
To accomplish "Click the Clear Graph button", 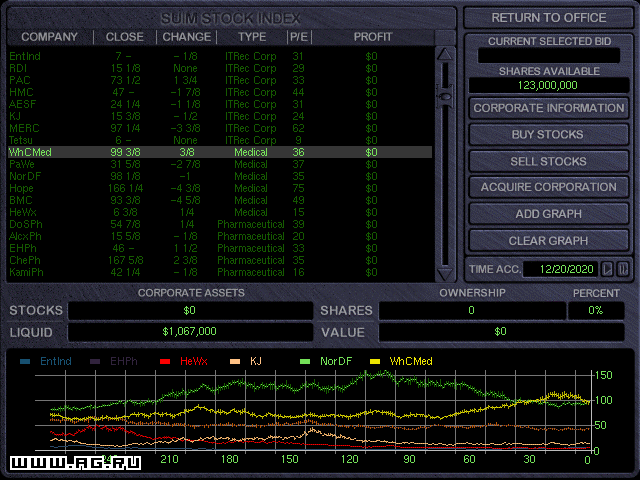I will pos(548,241).
